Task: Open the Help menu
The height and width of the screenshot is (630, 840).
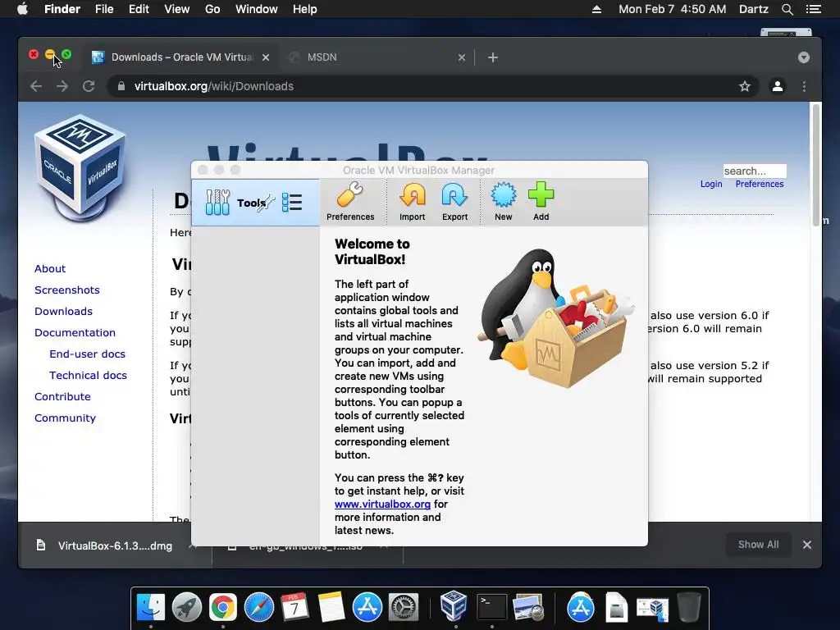Action: [x=305, y=9]
